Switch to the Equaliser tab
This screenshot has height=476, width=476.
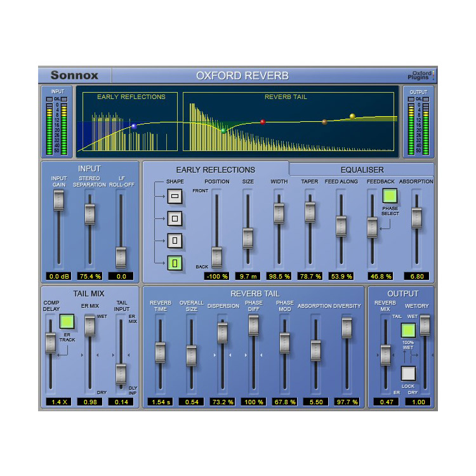362,169
